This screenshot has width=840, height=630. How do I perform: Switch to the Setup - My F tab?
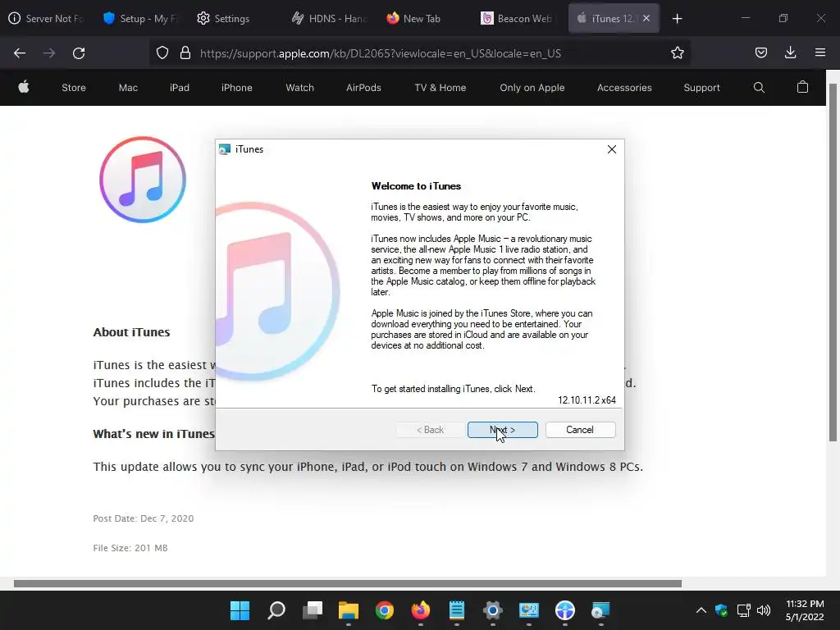(x=141, y=19)
